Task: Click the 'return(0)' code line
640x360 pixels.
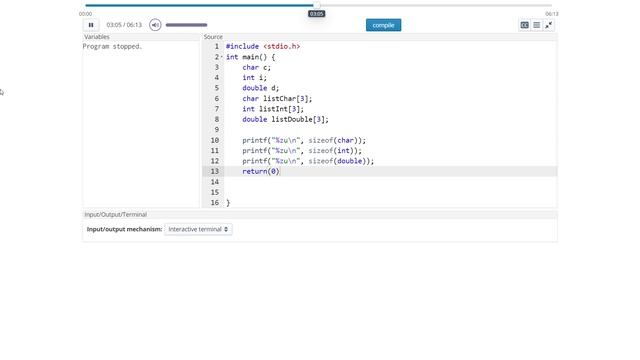Action: coord(261,171)
